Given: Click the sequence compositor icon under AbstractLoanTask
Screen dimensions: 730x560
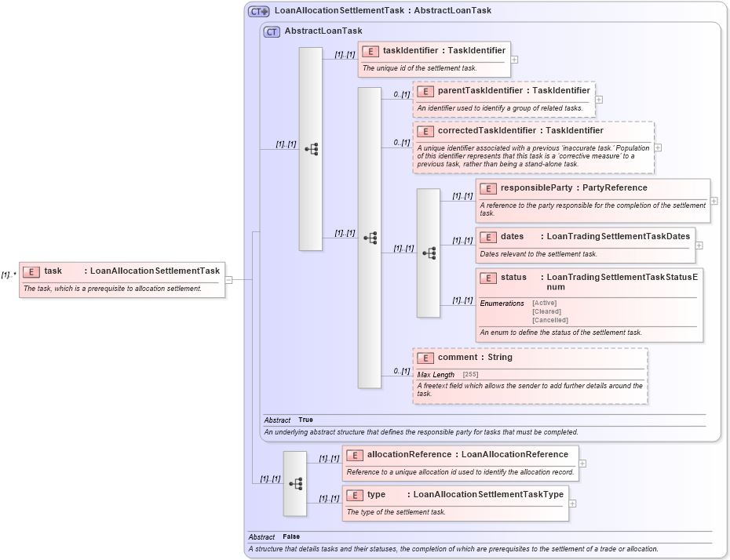Looking at the screenshot, I should (311, 147).
